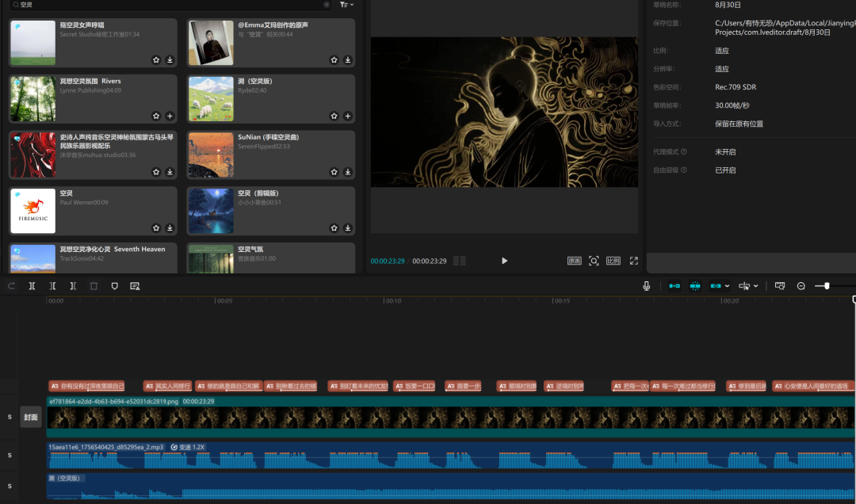Click the split clip tool in timeline toolbar
The height and width of the screenshot is (504, 856).
click(32, 286)
